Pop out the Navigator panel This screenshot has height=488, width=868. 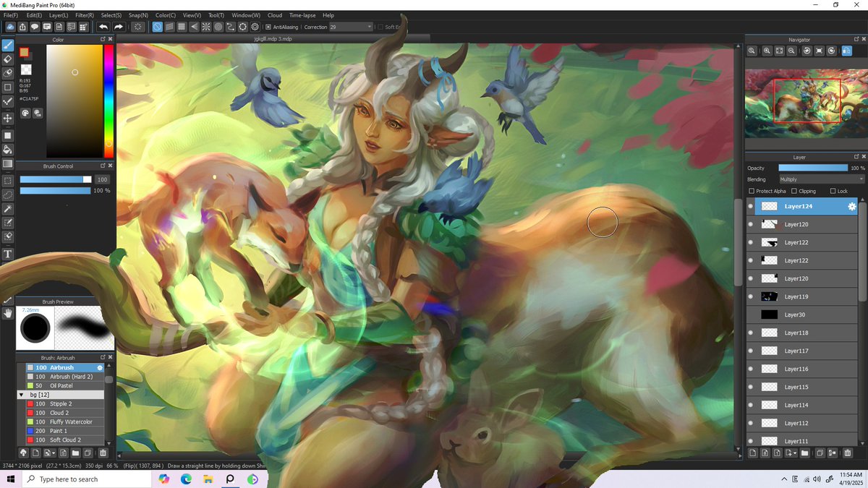(856, 40)
